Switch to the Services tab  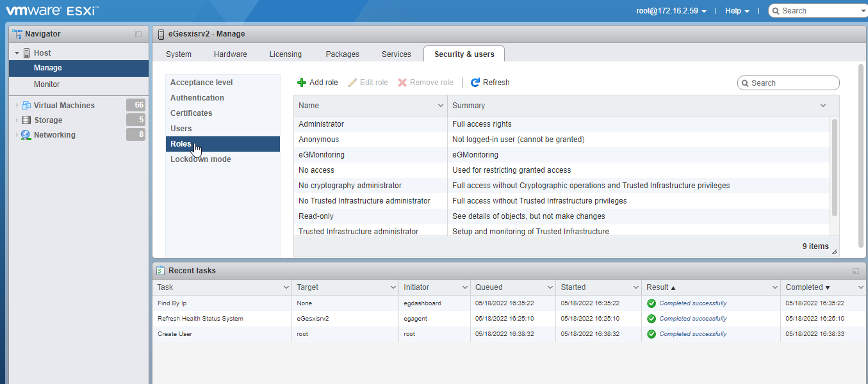[397, 54]
